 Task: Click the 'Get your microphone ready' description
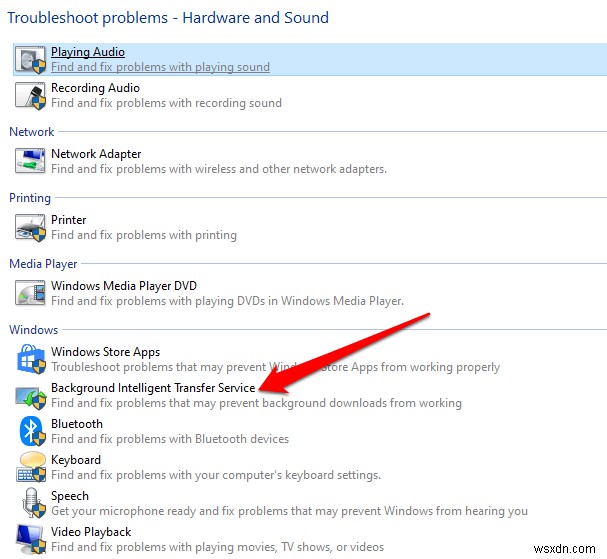click(x=289, y=511)
